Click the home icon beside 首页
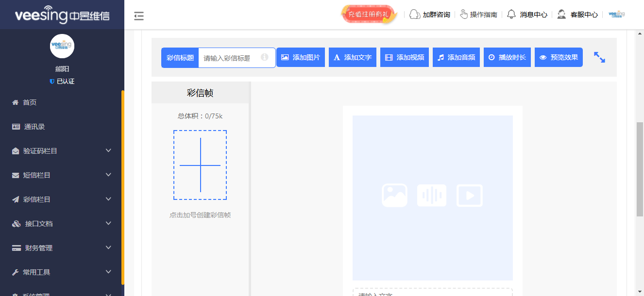 tap(16, 102)
